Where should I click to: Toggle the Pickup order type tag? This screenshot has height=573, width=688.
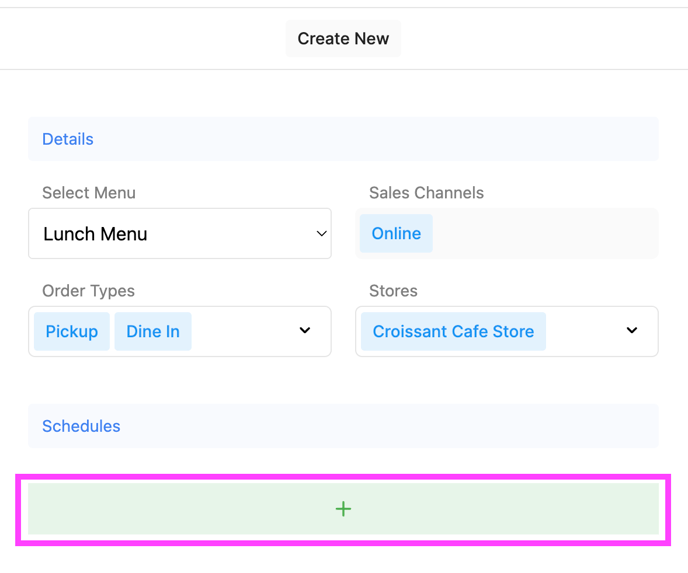pyautogui.click(x=71, y=332)
